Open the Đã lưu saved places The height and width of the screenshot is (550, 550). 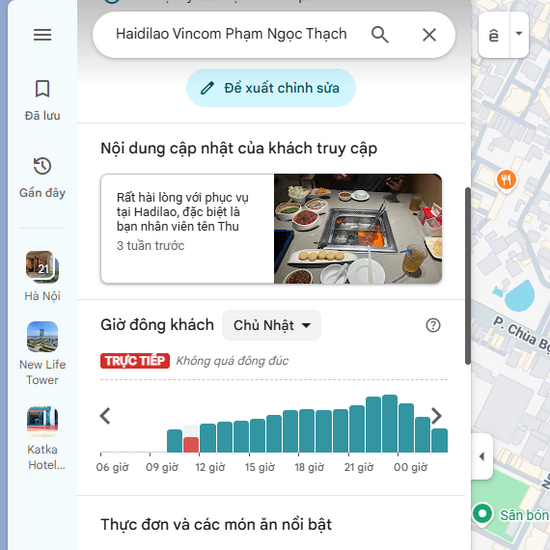tap(42, 100)
